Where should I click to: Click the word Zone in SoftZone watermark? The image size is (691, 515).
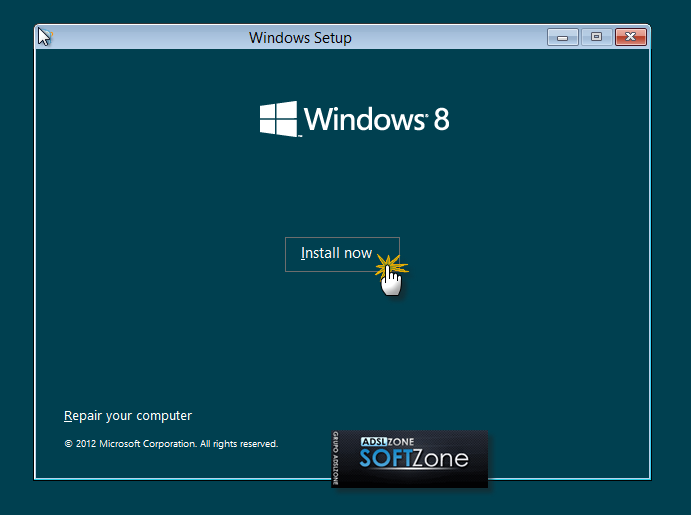click(x=444, y=462)
